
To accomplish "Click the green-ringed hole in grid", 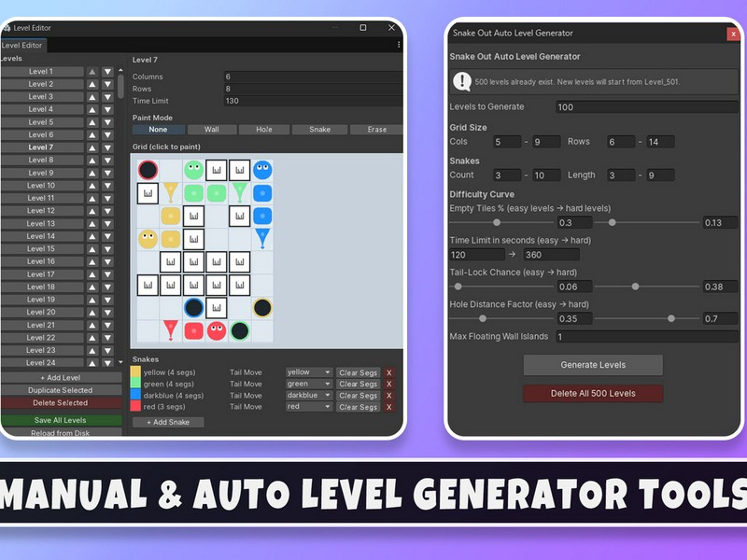I will pos(240,330).
